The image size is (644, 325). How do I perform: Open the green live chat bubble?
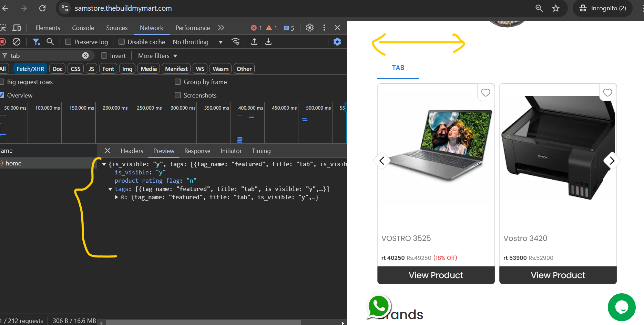pyautogui.click(x=622, y=307)
